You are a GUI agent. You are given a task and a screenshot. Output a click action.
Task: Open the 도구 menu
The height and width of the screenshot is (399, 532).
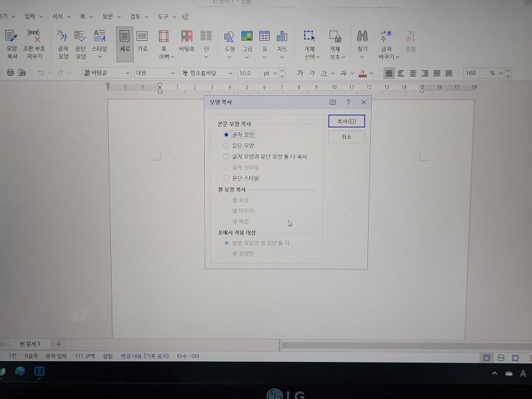167,16
